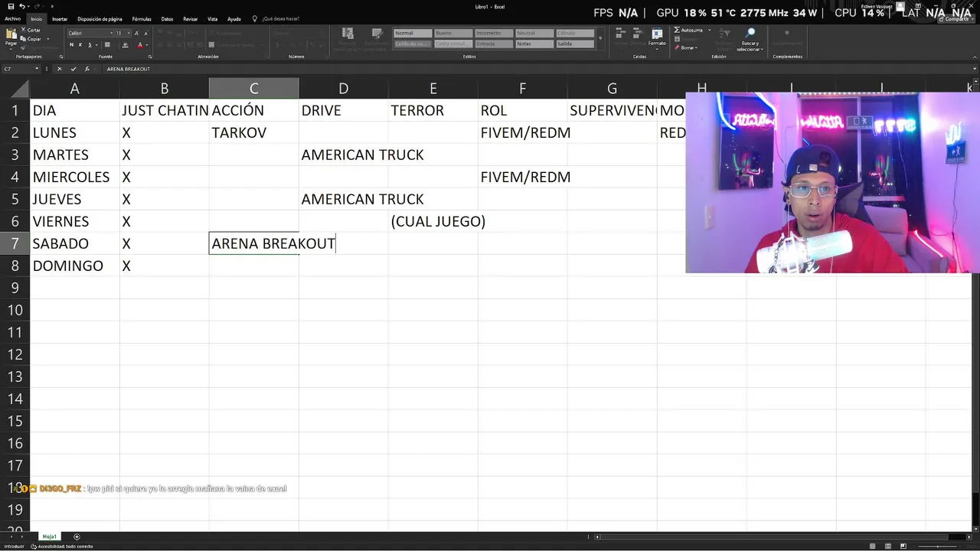Click the Undo arrow in title bar

(22, 6)
